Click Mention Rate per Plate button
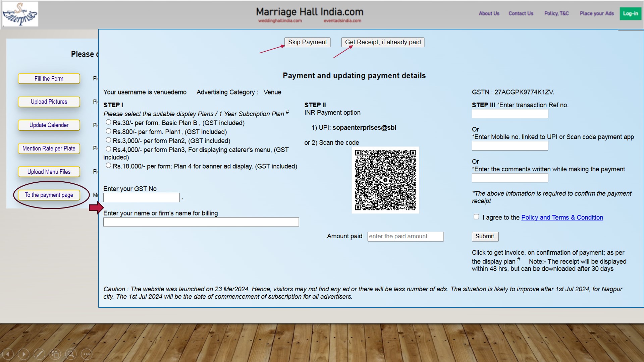This screenshot has width=644, height=362. point(49,148)
